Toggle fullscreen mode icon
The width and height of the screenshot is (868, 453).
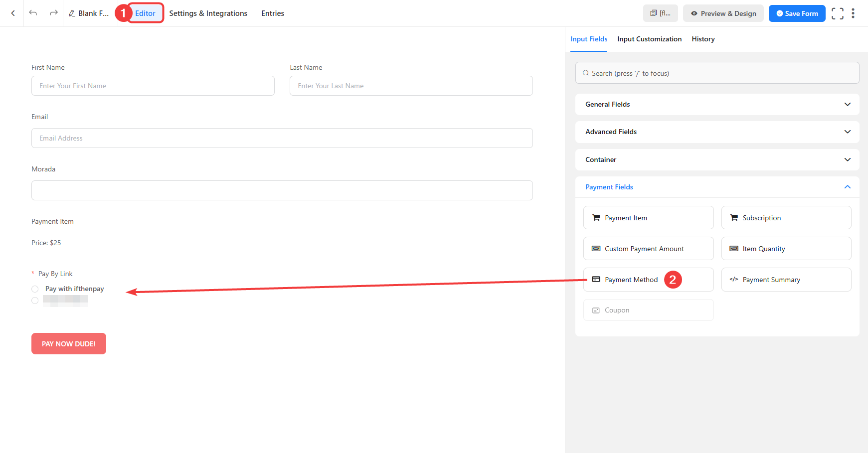[x=838, y=13]
